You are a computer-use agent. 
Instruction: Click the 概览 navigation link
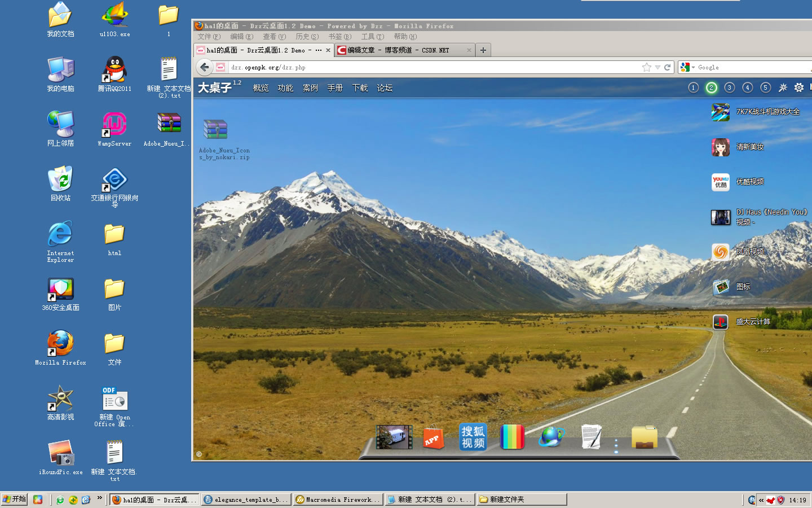tap(261, 88)
